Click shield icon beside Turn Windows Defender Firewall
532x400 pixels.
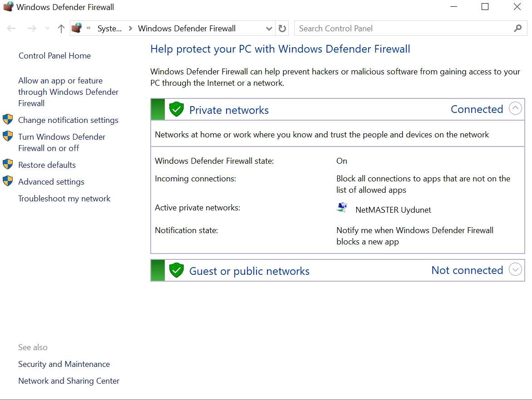[x=8, y=136]
